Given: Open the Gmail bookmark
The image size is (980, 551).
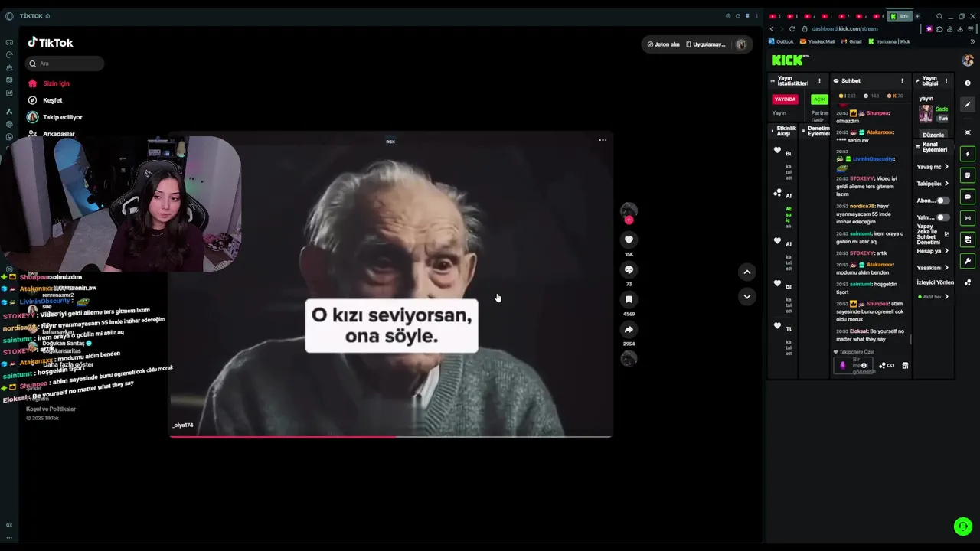Looking at the screenshot, I should 851,41.
